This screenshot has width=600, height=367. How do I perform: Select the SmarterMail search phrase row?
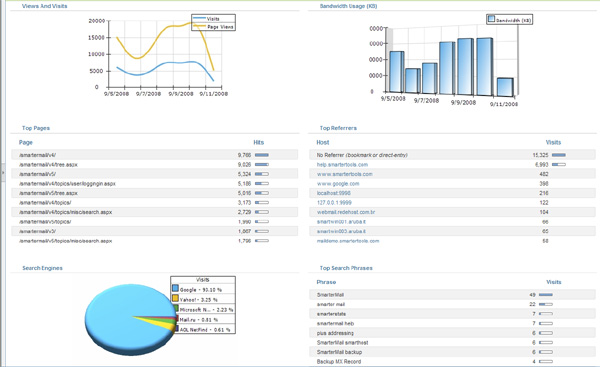(452, 295)
